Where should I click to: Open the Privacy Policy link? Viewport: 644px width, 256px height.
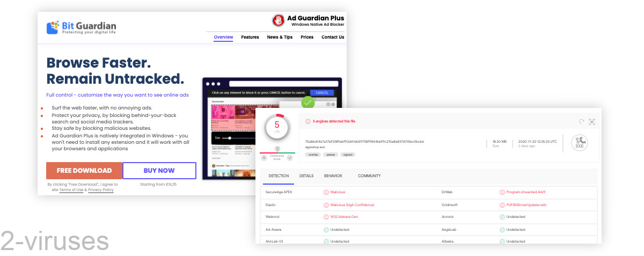click(x=101, y=189)
